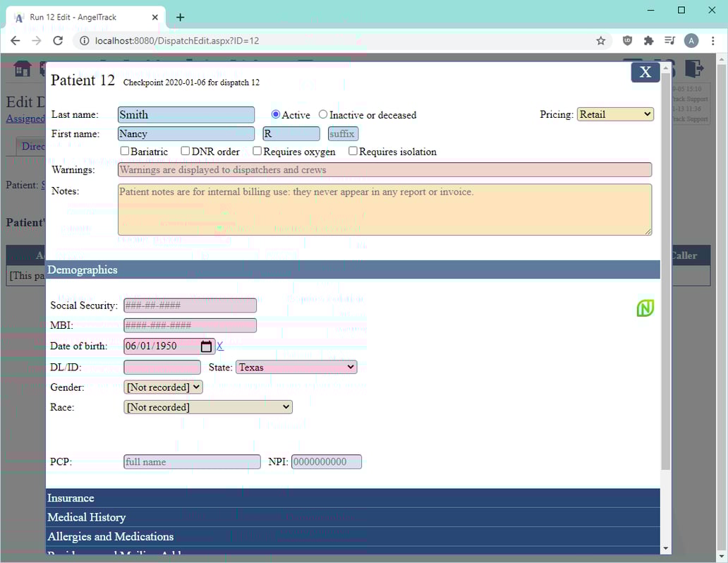Change the DL/ID State dropdown from Texas

(296, 367)
